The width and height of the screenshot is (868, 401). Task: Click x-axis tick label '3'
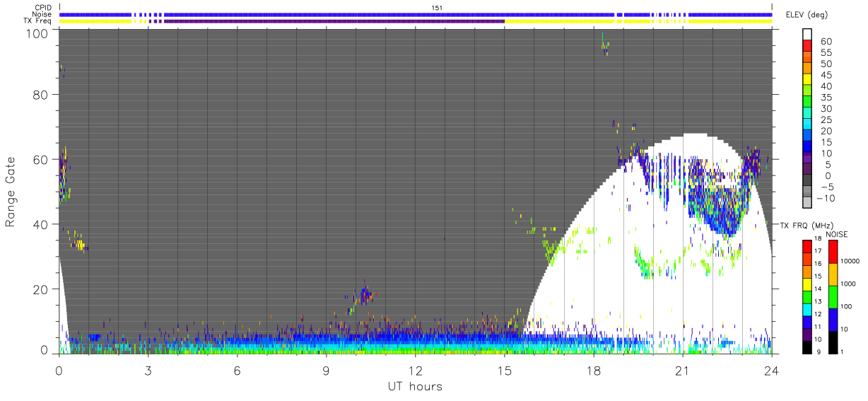click(x=148, y=371)
